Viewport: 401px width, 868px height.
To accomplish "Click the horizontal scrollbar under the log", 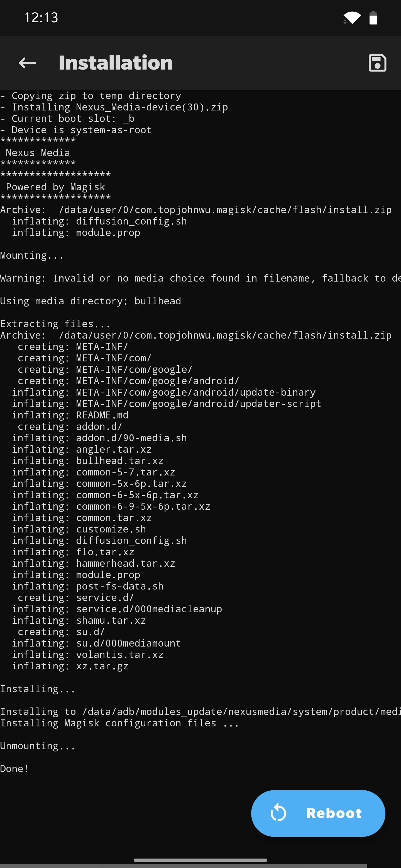I will tap(183, 866).
